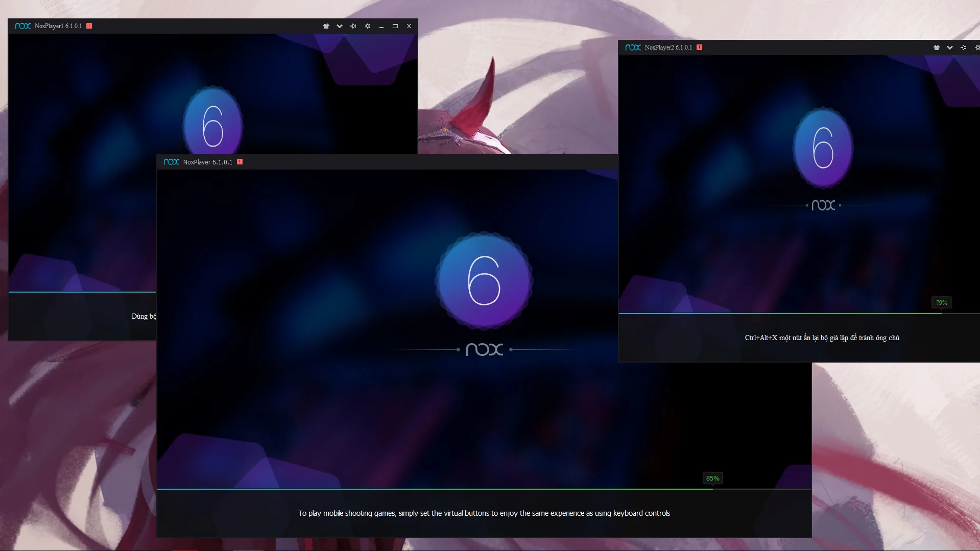This screenshot has height=551, width=980.
Task: Click the Ctrl+Alt+X tip text in NoxPlayer2
Action: 822,338
